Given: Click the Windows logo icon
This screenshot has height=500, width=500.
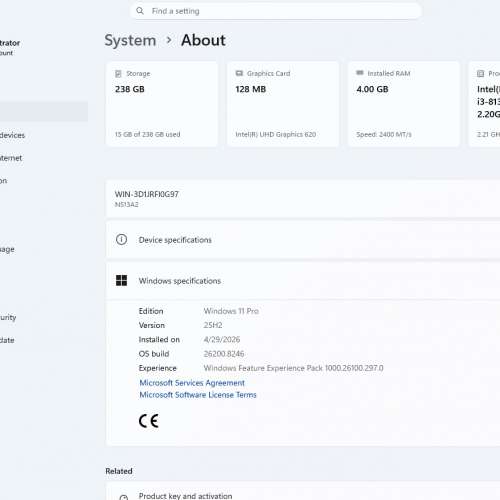Looking at the screenshot, I should pyautogui.click(x=121, y=280).
